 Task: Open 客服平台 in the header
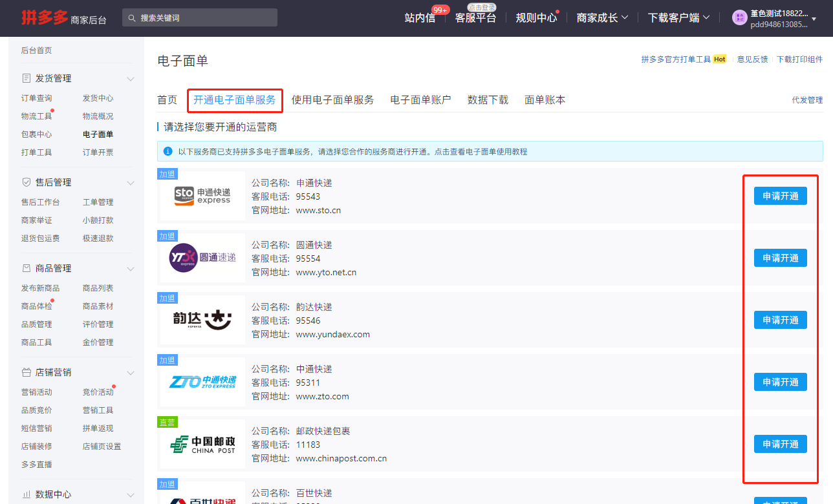pos(475,18)
